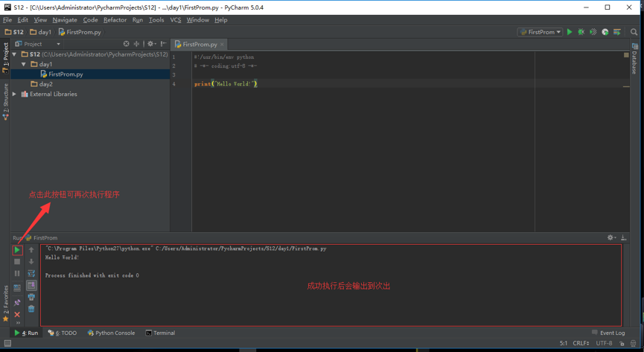Rerun FirstProm with the green Run panel arrow
Viewport: 644px width, 352px height.
[17, 250]
